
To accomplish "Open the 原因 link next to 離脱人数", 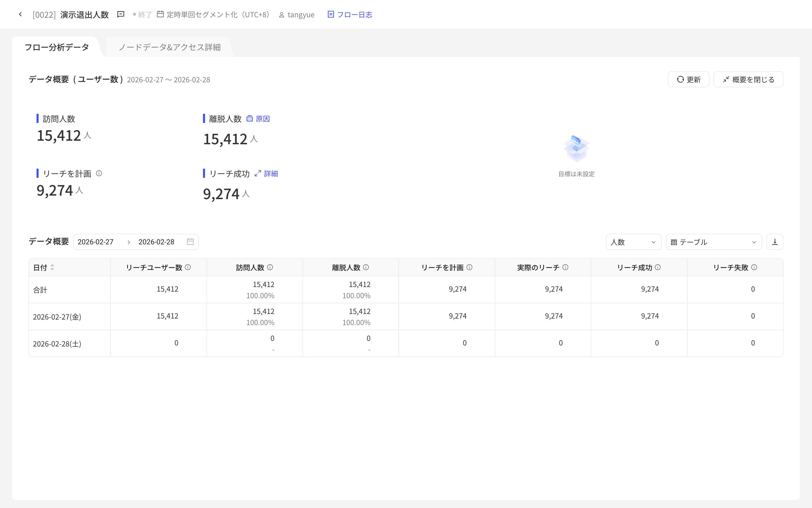I will (258, 119).
